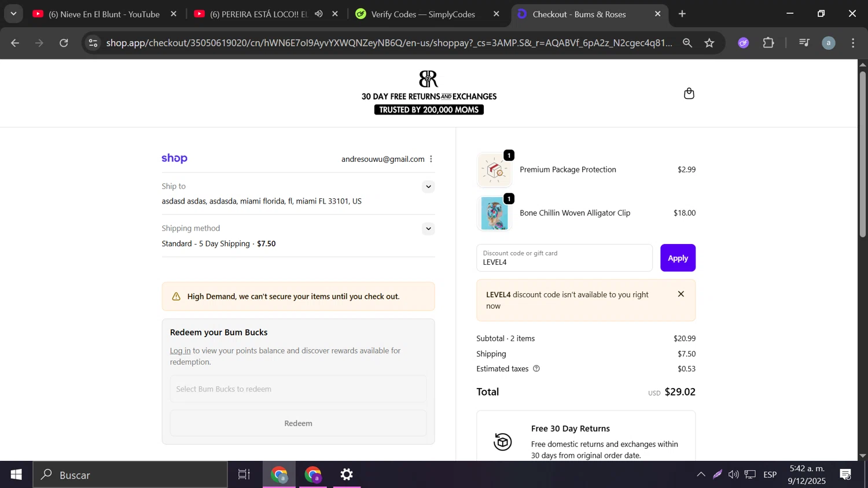
Task: Select the Checkout - Bums & Roses tab
Action: (579, 14)
